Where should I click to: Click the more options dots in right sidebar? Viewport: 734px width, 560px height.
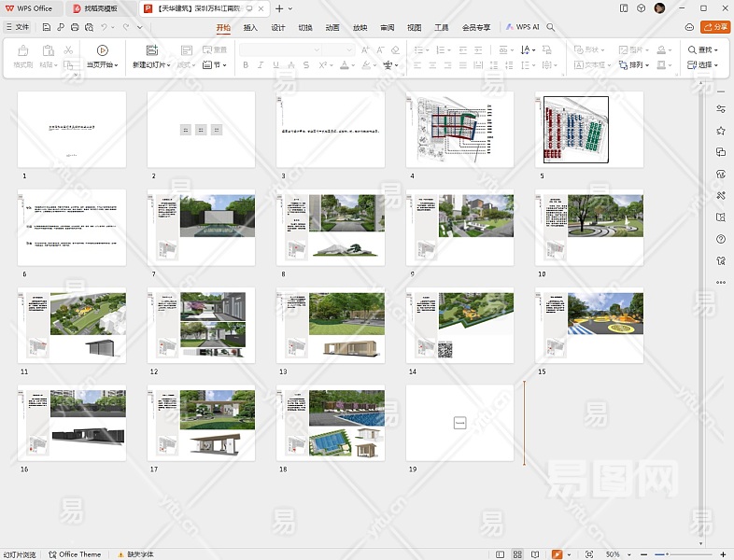pyautogui.click(x=720, y=282)
